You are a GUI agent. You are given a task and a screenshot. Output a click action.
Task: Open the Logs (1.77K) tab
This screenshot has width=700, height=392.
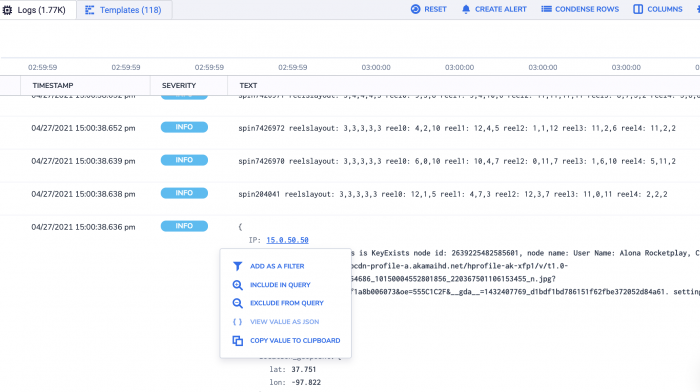(38, 9)
